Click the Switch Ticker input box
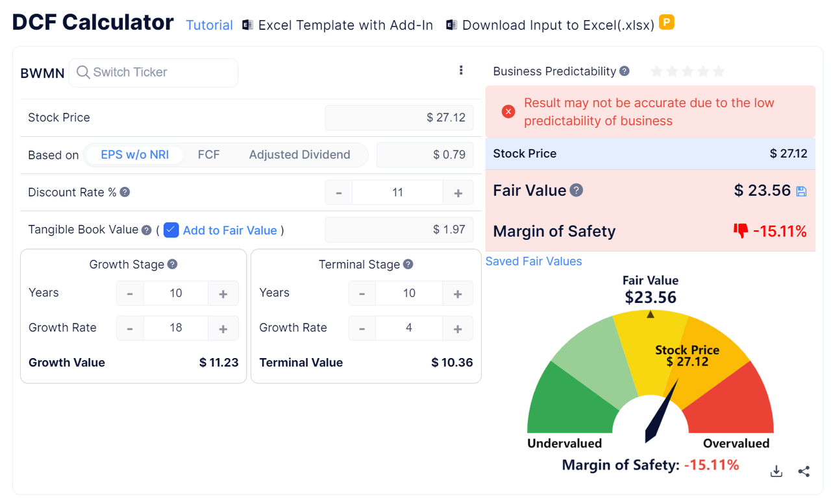 point(156,73)
